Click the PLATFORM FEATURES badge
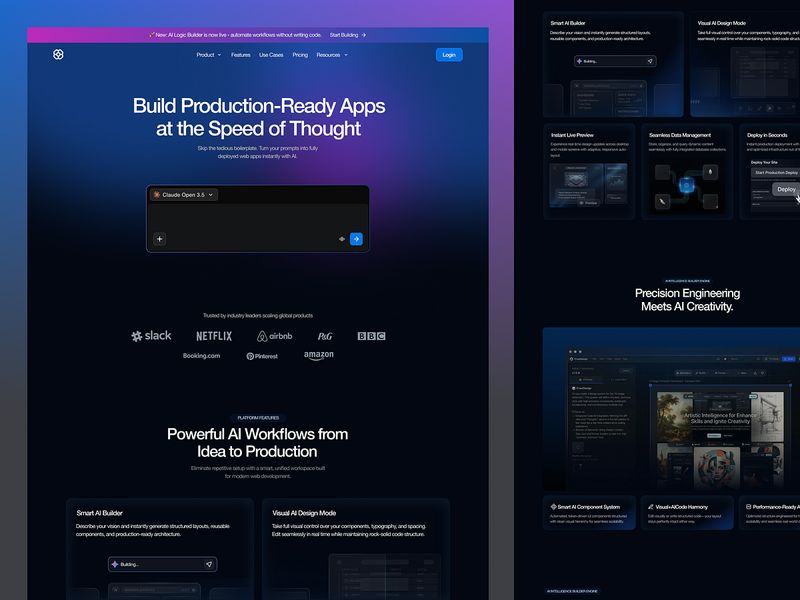This screenshot has width=800, height=600. [x=258, y=418]
